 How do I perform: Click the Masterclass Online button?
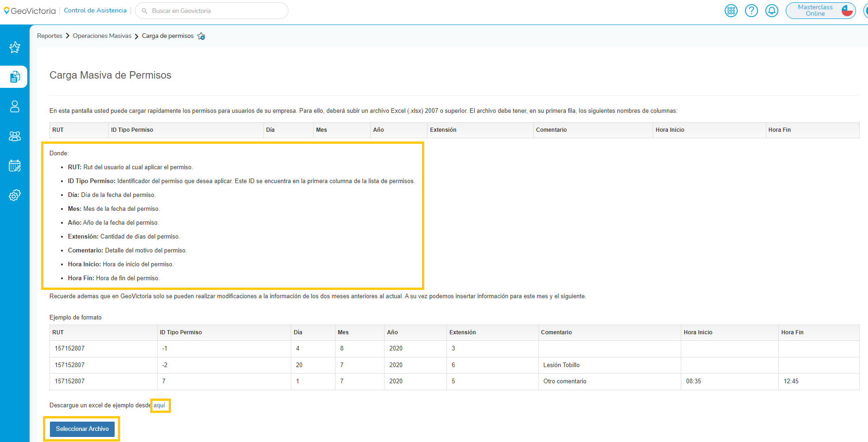(815, 11)
